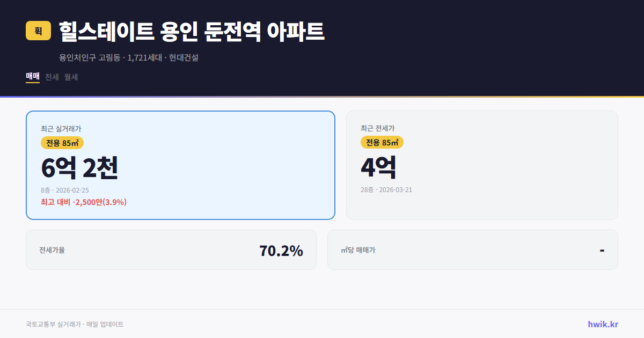
Task: Click the 8층 · 2026-02-25 transaction detail
Action: (x=64, y=190)
